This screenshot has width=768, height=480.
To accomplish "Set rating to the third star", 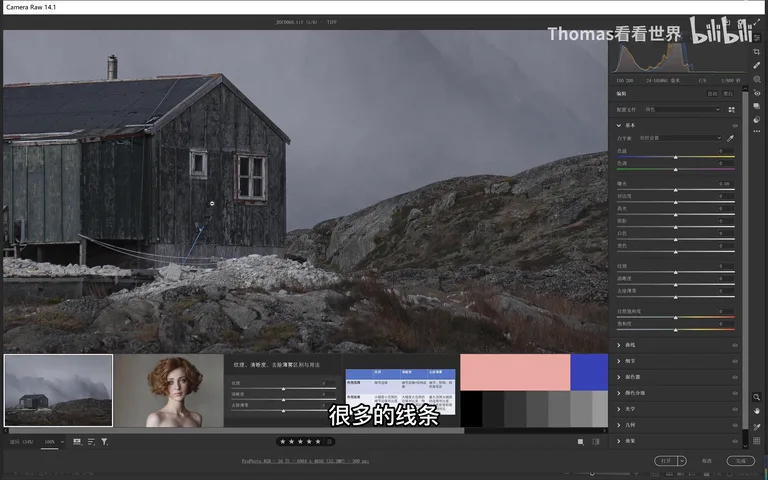I will 300,442.
